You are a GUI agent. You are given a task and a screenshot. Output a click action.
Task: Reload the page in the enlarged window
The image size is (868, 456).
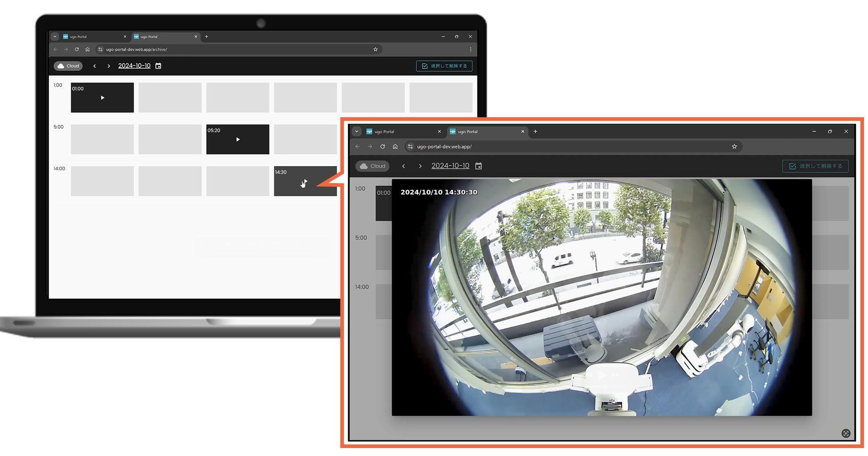click(x=382, y=147)
